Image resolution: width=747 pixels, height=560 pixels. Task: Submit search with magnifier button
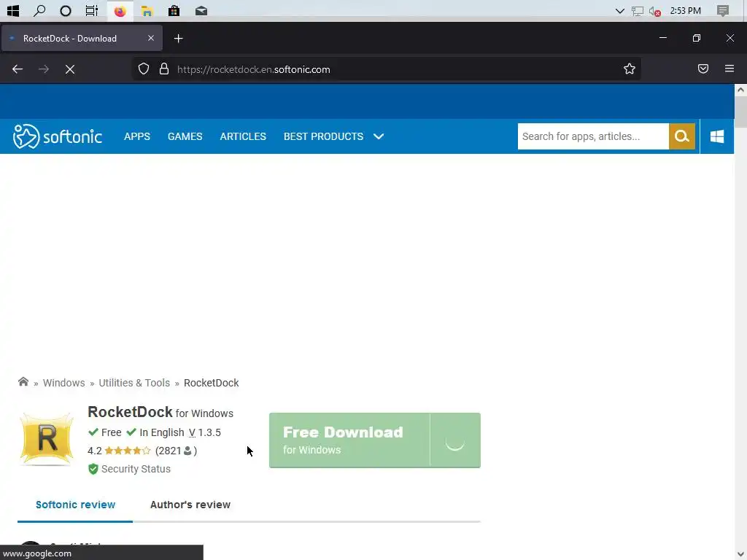pyautogui.click(x=682, y=136)
